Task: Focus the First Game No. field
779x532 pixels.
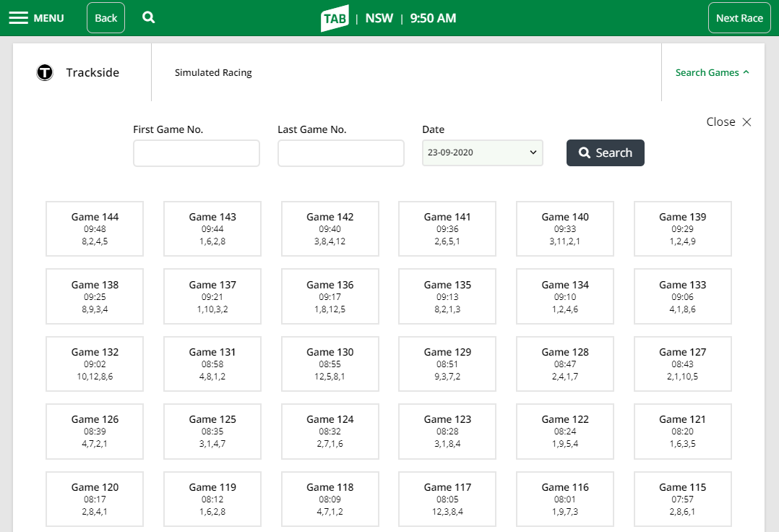Action: pos(197,153)
